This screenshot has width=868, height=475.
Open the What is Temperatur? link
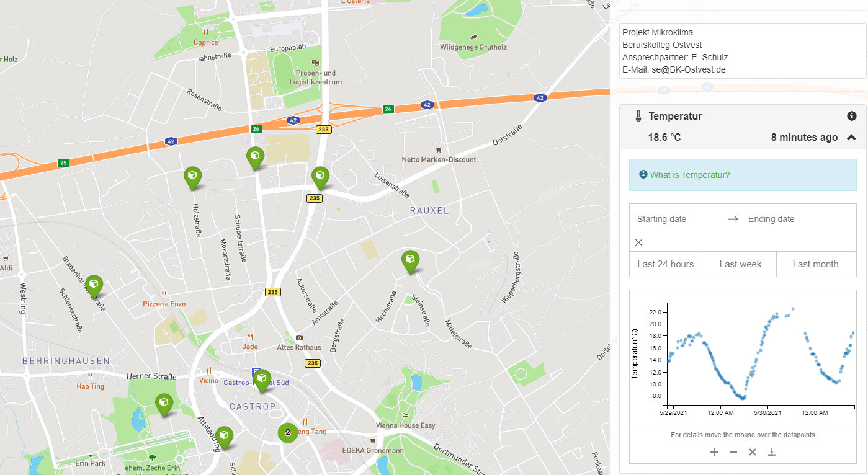[x=690, y=175]
